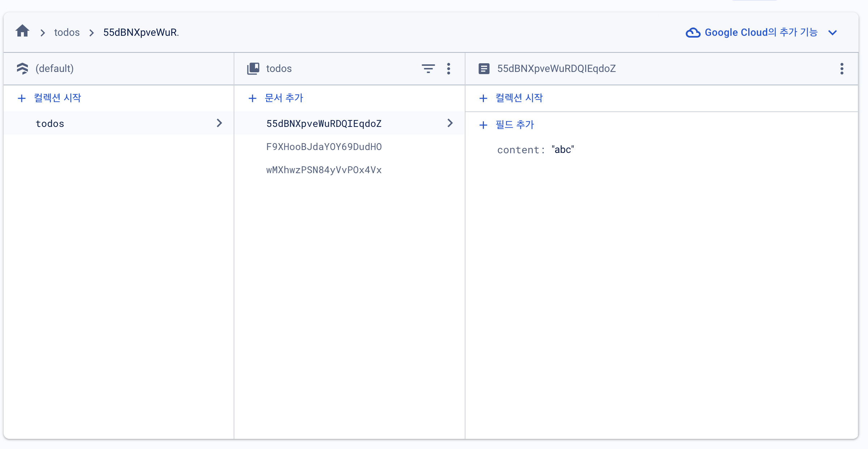Click the home icon in breadcrumb
Screen dimensions: 868x449
click(22, 31)
